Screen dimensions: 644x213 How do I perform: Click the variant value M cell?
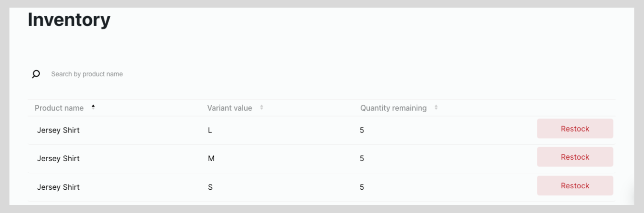pos(211,159)
